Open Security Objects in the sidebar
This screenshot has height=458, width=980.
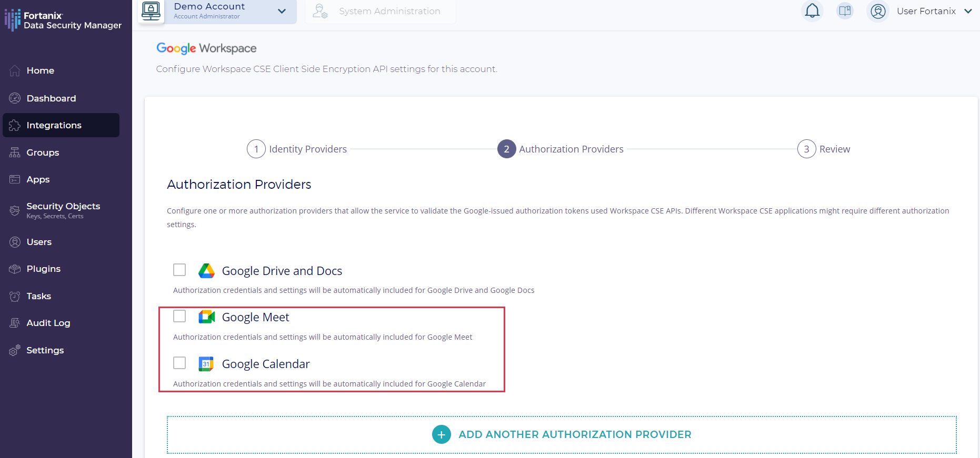[x=63, y=210]
